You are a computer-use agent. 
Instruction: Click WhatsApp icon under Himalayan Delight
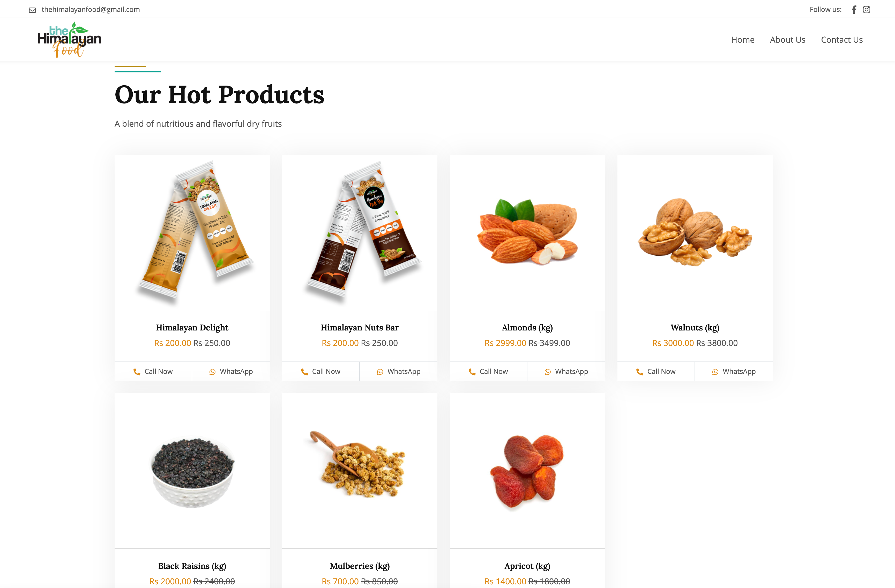[212, 372]
